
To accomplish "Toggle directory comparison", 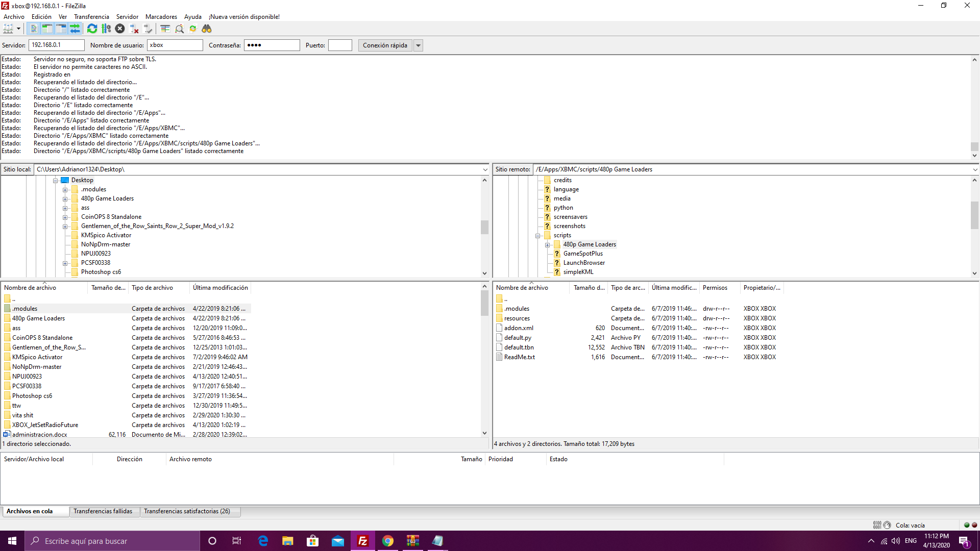I will coord(179,29).
